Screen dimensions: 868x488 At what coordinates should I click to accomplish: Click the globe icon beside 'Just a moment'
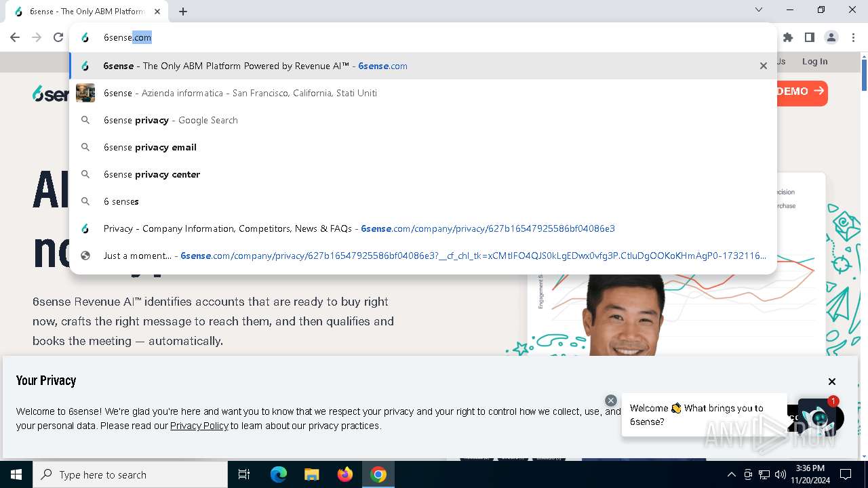85,256
